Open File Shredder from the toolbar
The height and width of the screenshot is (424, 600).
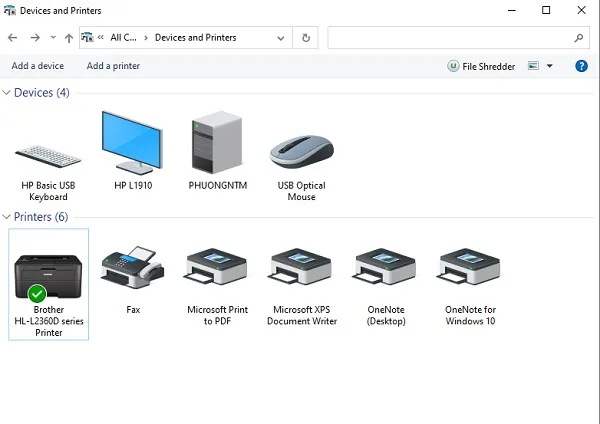click(x=481, y=66)
